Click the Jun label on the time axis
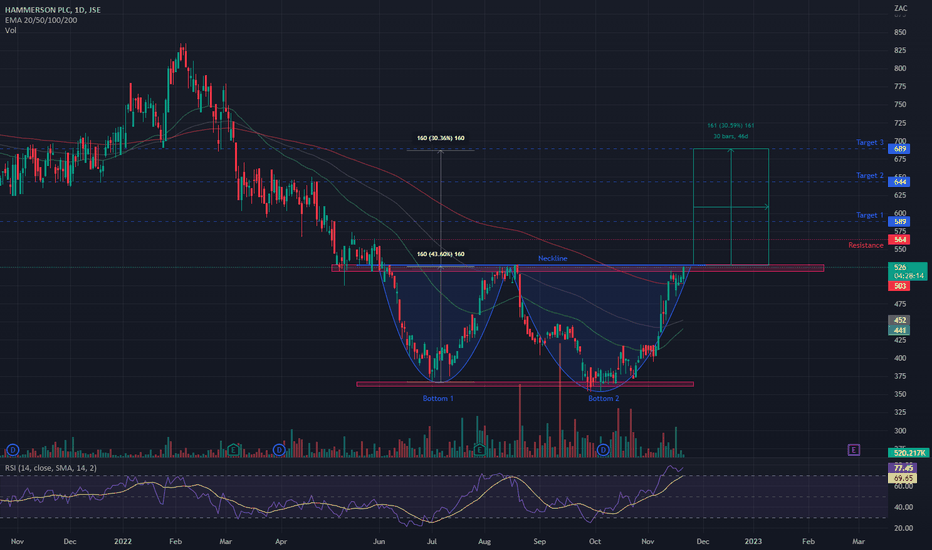 (379, 542)
